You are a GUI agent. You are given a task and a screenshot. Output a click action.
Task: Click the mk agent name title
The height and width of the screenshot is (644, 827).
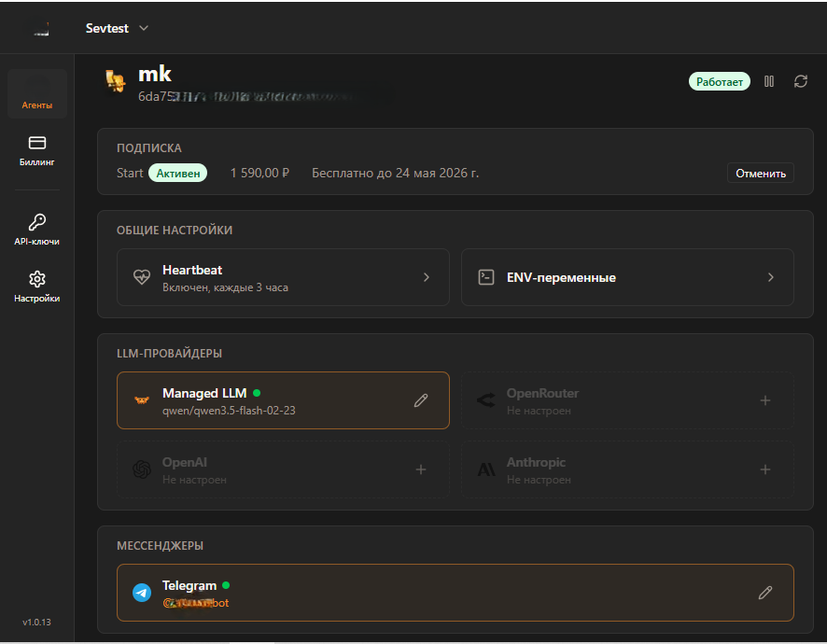tap(155, 75)
